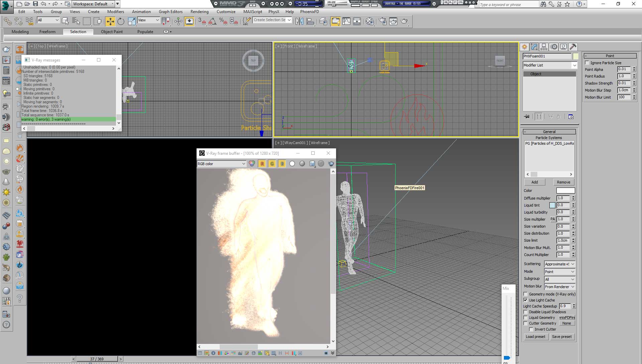This screenshot has height=364, width=642.
Task: Click Cutter Geometry None button
Action: pos(567,323)
